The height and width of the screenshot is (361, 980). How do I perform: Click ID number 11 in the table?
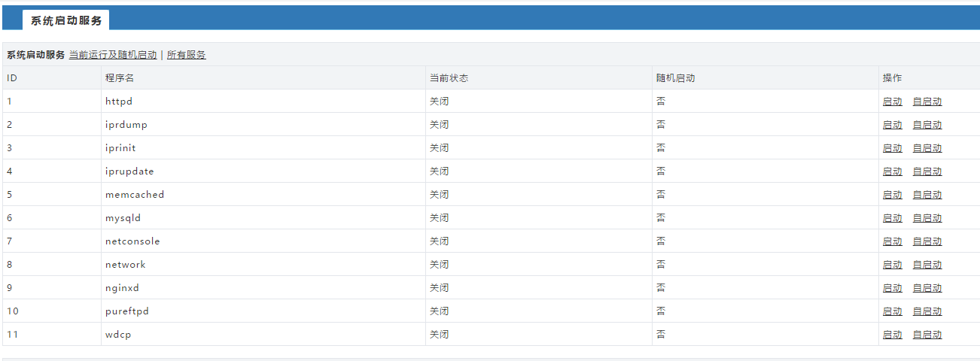(12, 334)
